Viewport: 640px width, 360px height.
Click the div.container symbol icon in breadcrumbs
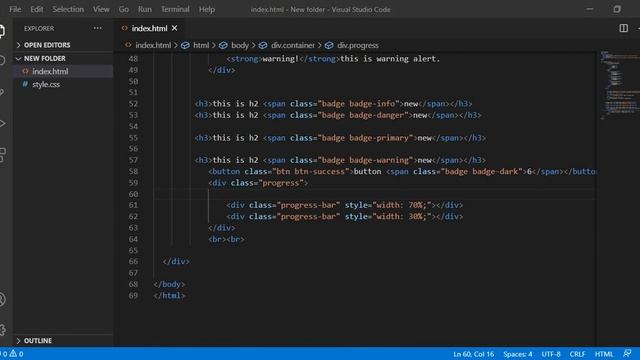click(x=263, y=45)
